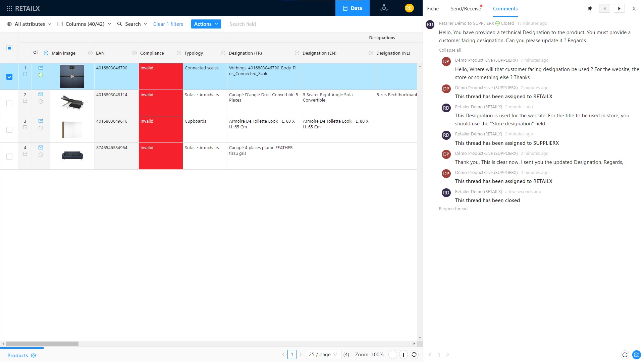Open the Columns (40/42) dropdown
Screen dimensions: 644x362
coord(84,24)
